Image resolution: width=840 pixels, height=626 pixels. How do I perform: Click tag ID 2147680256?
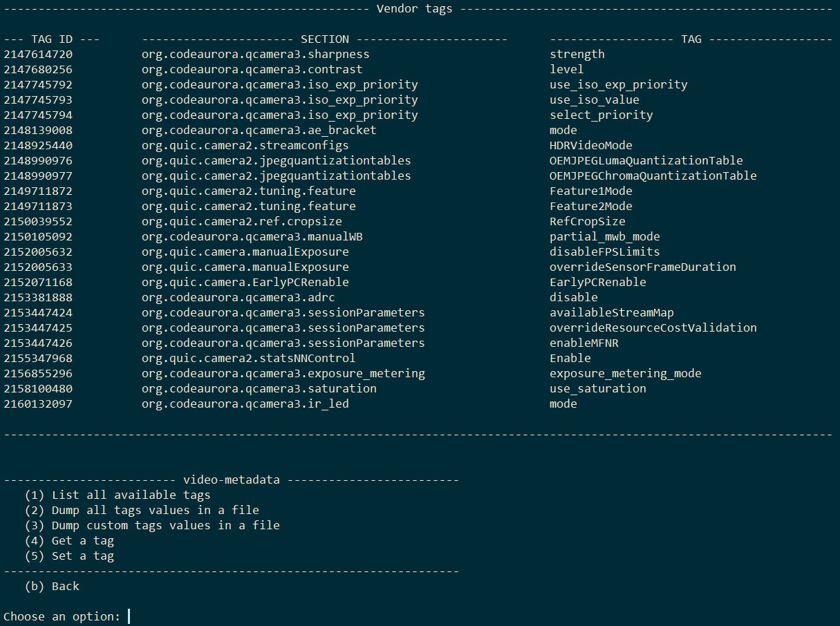pyautogui.click(x=38, y=69)
